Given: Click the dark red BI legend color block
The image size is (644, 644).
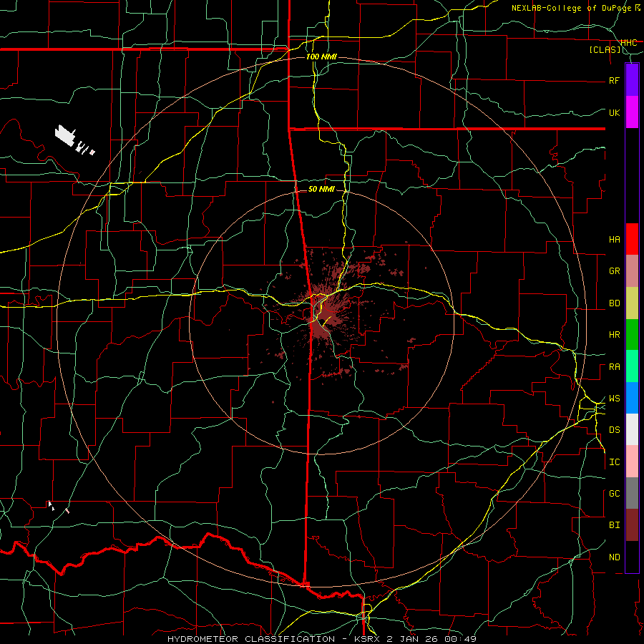Looking at the screenshot, I should pyautogui.click(x=632, y=525).
